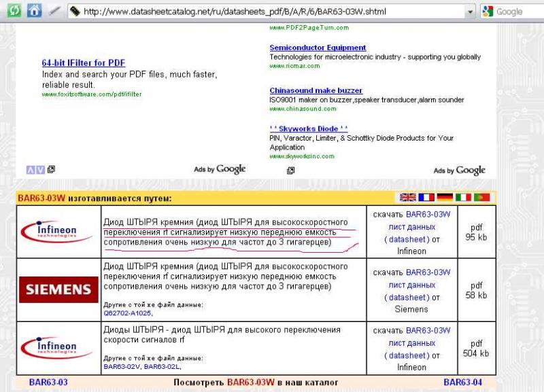The height and width of the screenshot is (392, 544).
Task: Switch language with the German flag
Action: (x=445, y=197)
